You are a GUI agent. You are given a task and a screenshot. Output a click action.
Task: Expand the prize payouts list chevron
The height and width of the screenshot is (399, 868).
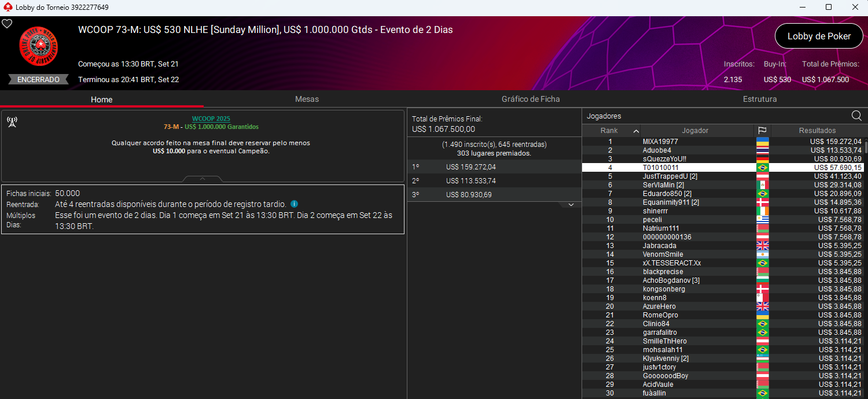[571, 205]
